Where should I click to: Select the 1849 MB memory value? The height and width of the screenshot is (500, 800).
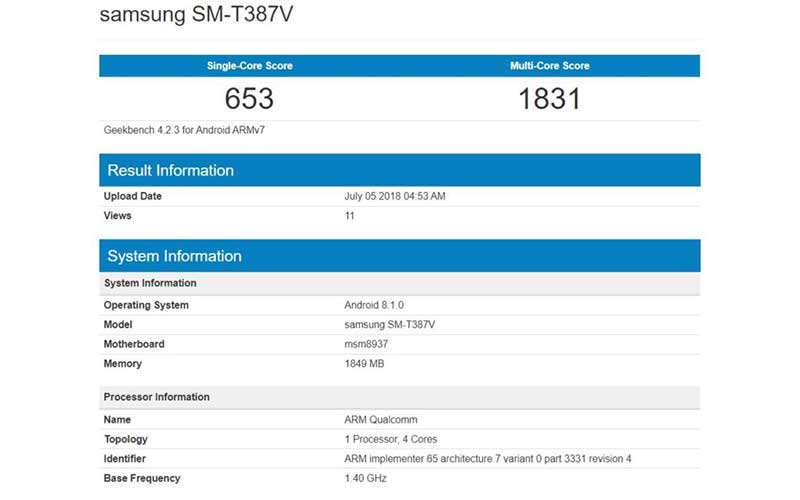365,364
